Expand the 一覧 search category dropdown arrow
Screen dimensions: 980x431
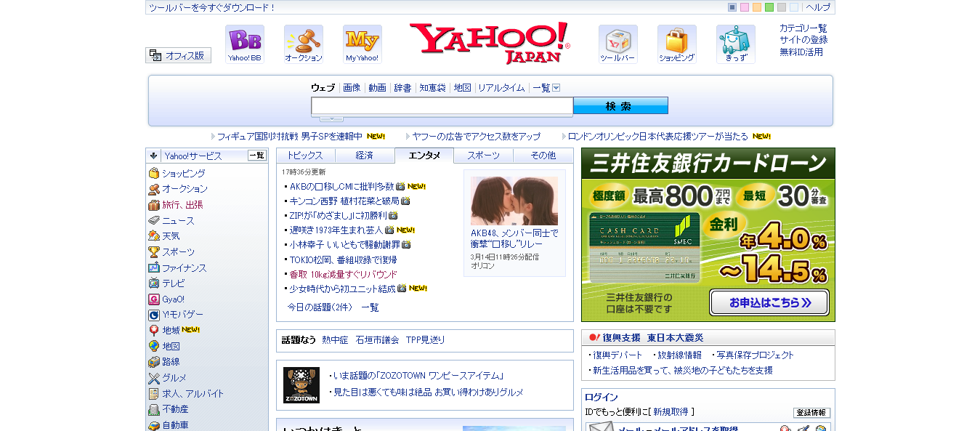[x=556, y=88]
